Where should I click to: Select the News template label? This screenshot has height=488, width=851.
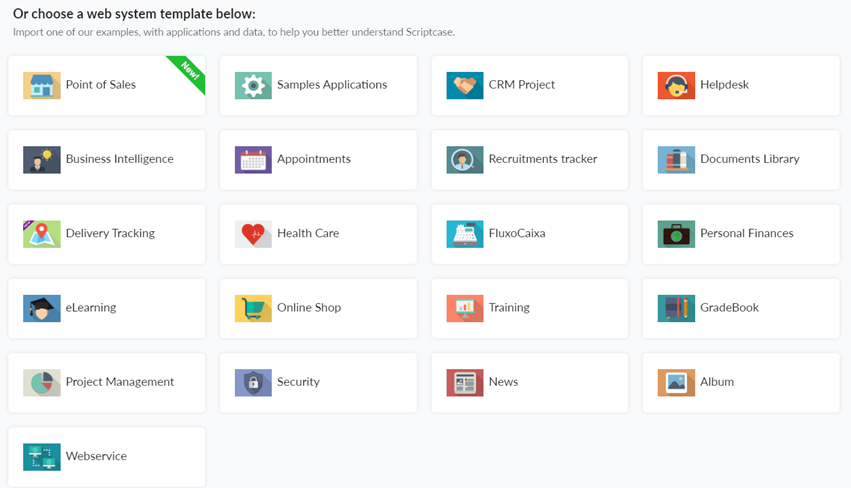pyautogui.click(x=503, y=382)
